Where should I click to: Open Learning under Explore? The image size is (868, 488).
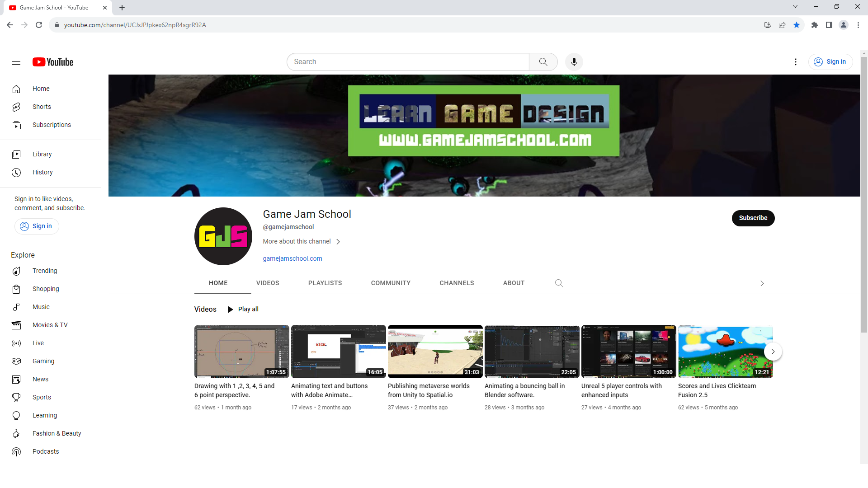coord(51,416)
